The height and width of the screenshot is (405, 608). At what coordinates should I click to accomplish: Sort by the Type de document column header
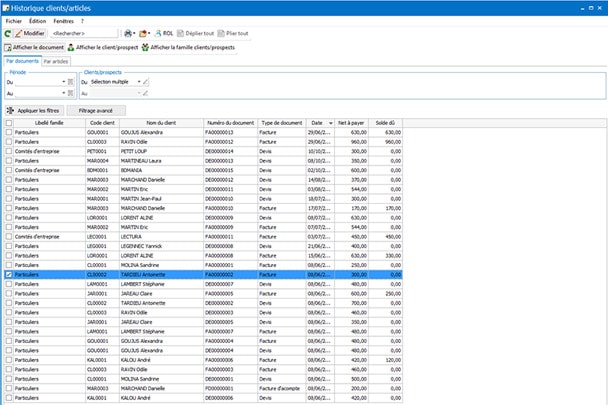point(282,123)
